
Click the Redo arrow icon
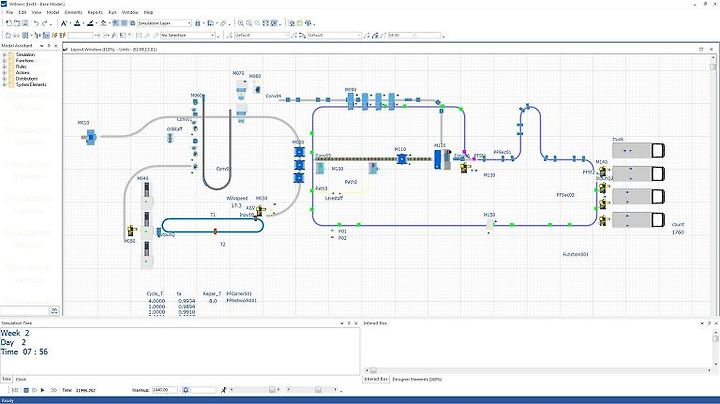45,23
